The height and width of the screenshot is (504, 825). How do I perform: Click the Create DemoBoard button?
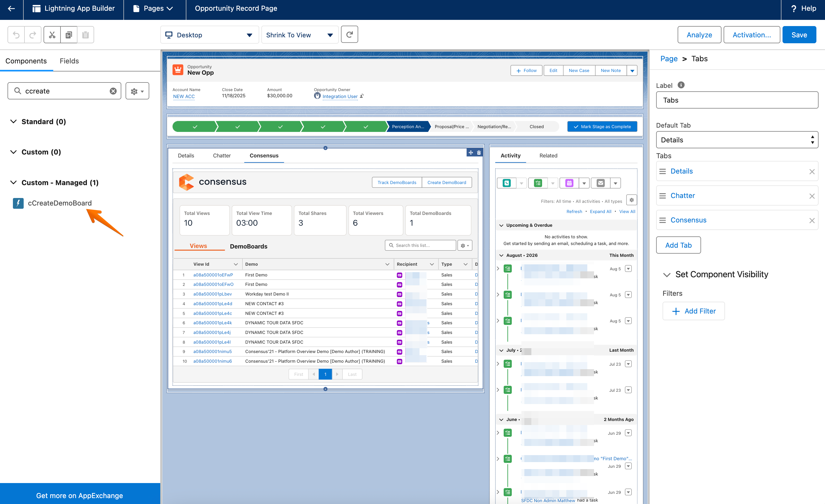point(447,183)
